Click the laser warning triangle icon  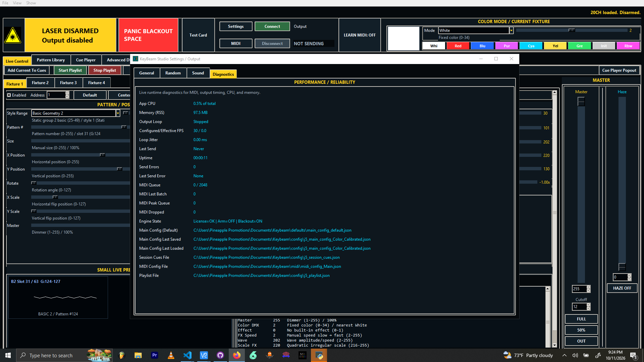[13, 35]
